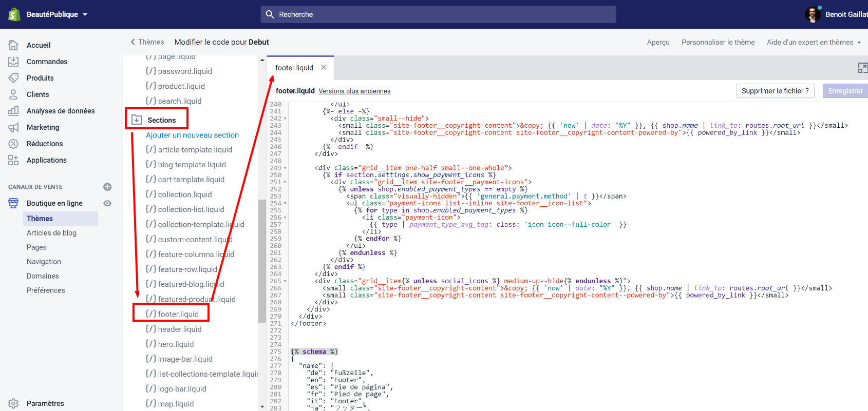Screen dimensions: 868x411
Task: Open the Préférences menu item
Action: 46,290
